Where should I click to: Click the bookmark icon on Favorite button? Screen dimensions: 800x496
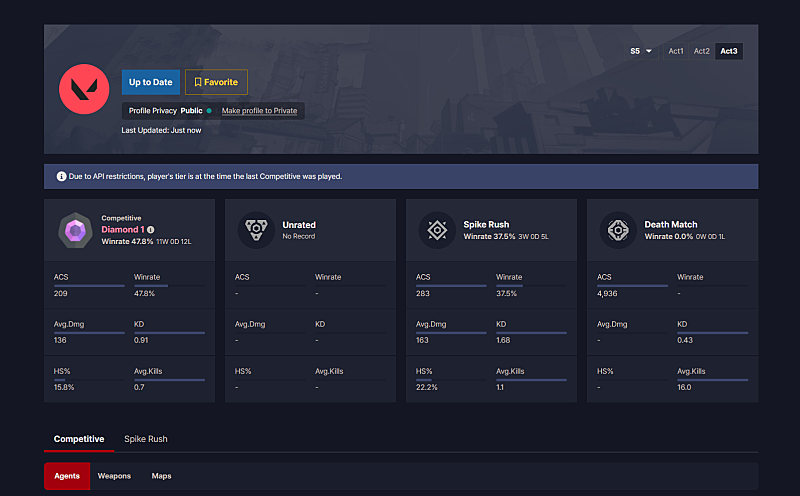tap(198, 82)
